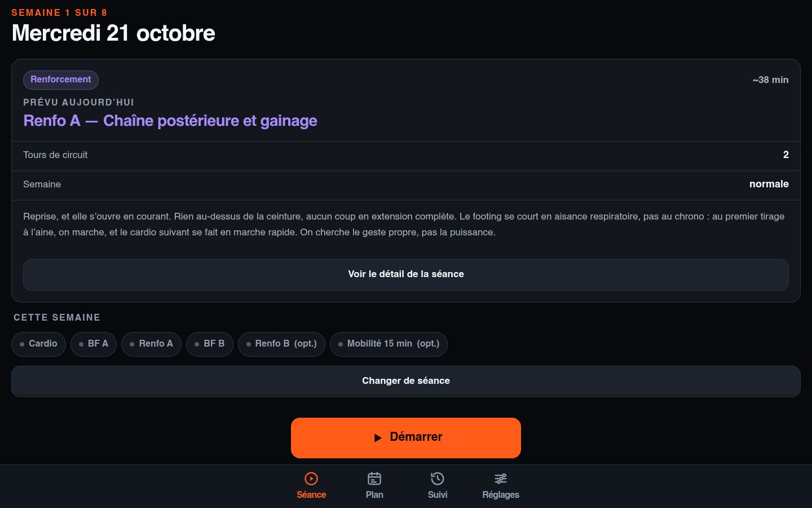Switch to the Suivi tab label
812x508 pixels.
click(x=438, y=494)
